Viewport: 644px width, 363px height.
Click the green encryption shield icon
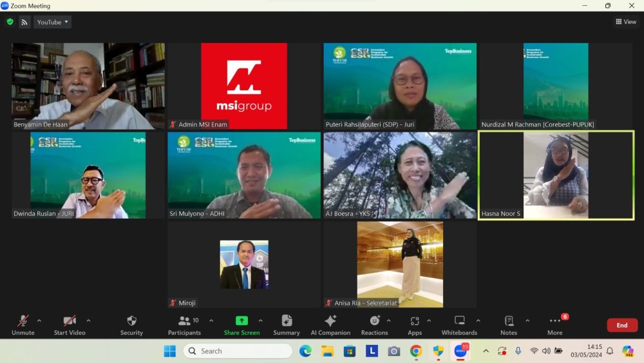[10, 22]
